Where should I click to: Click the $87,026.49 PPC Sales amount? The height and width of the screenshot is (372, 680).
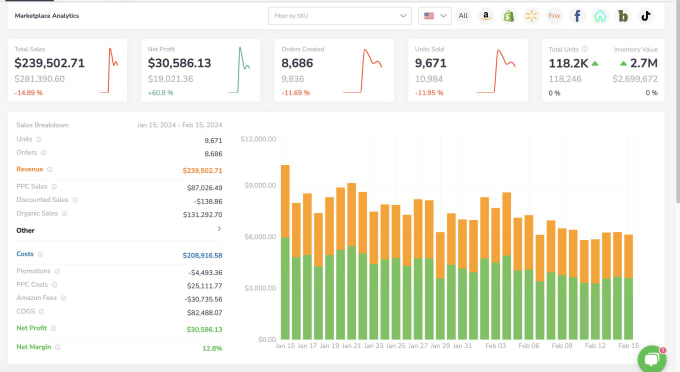(x=205, y=188)
